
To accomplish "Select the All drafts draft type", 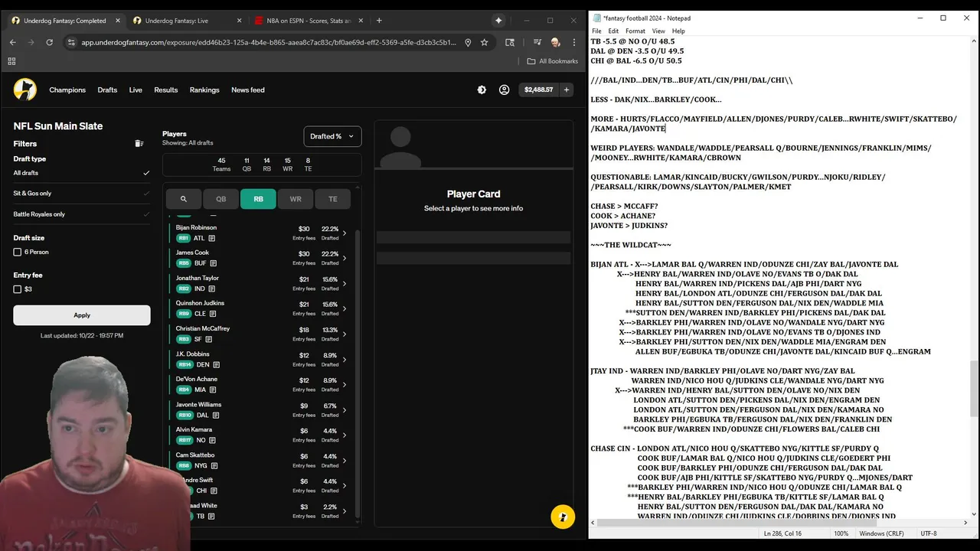I will point(82,173).
